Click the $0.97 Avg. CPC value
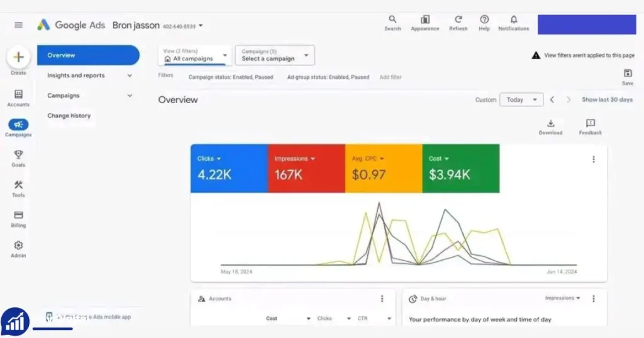This screenshot has width=644, height=338. 369,175
